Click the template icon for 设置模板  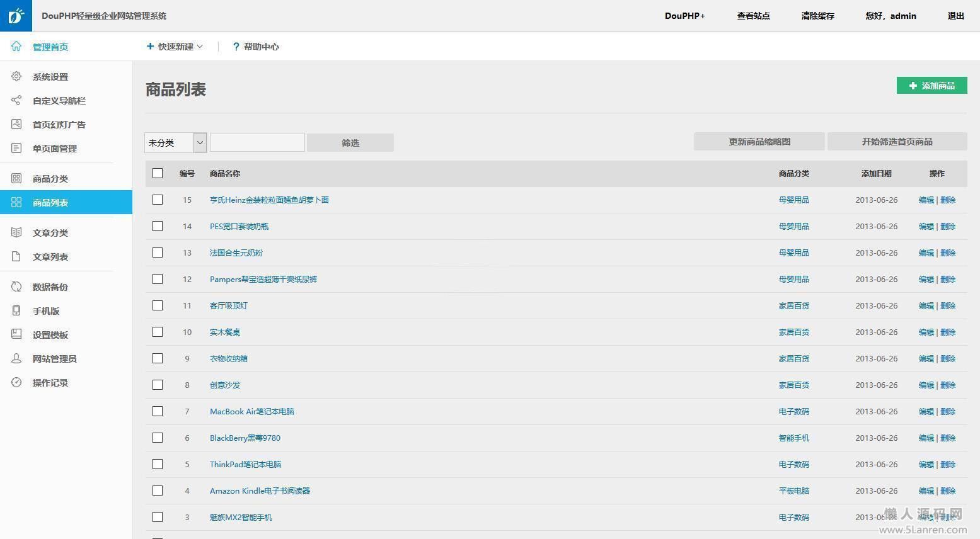point(16,335)
